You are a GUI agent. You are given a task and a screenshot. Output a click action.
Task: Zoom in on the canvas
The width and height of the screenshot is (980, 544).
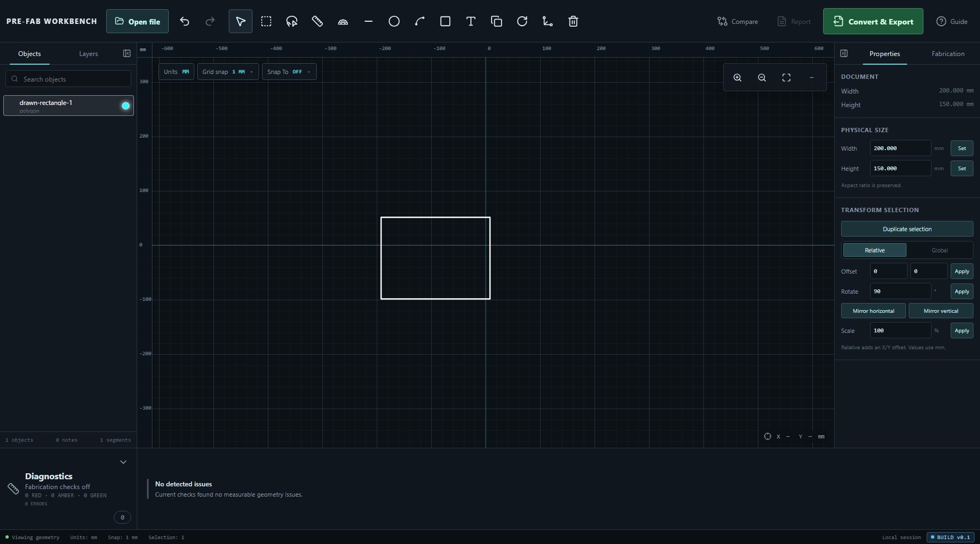738,78
